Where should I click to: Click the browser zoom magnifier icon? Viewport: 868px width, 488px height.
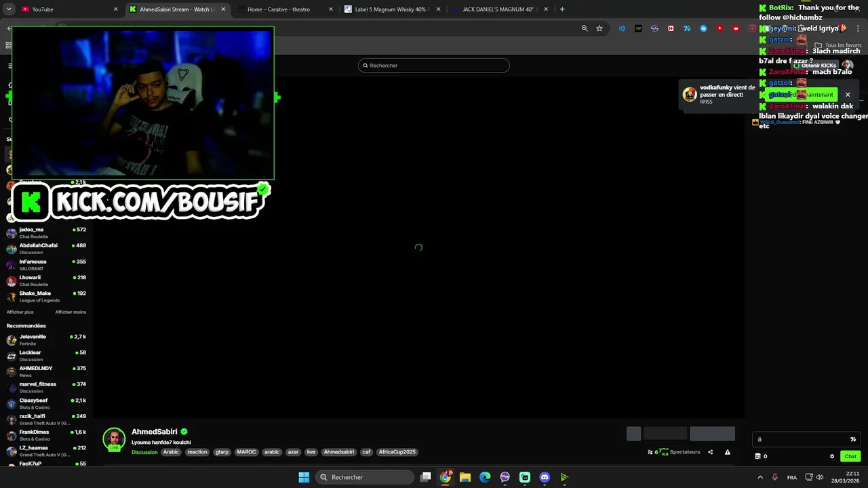585,28
